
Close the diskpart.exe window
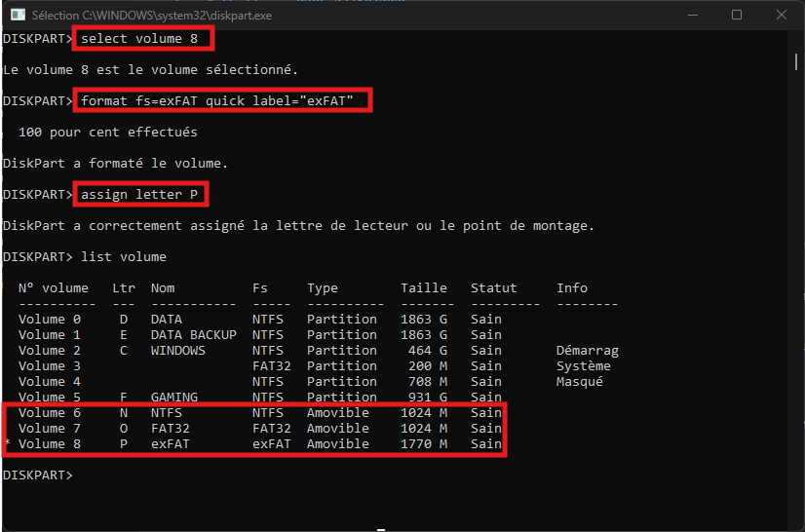[782, 15]
